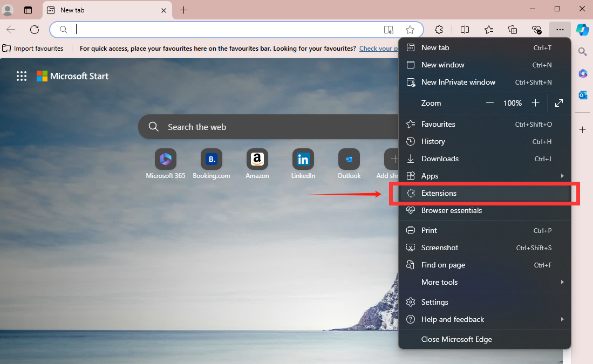The height and width of the screenshot is (364, 593).
Task: Click the Copilot icon in top corner
Action: pos(583,30)
